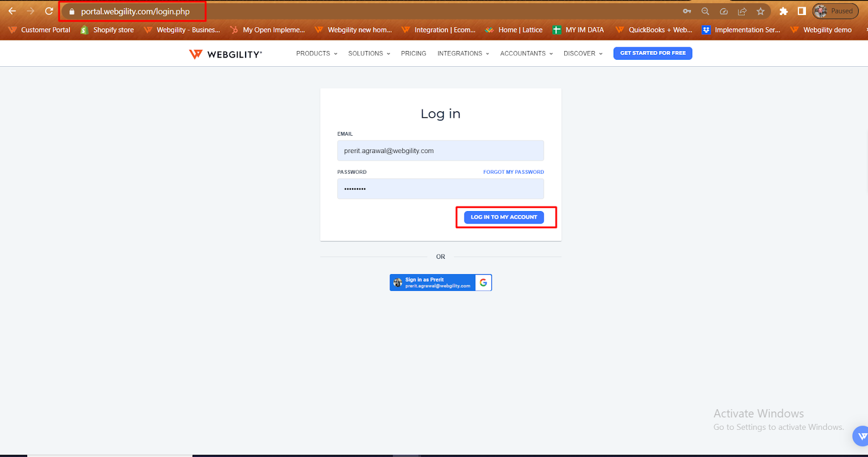Image resolution: width=868 pixels, height=457 pixels.
Task: Expand the ACCOUNTANTS menu
Action: coord(526,53)
